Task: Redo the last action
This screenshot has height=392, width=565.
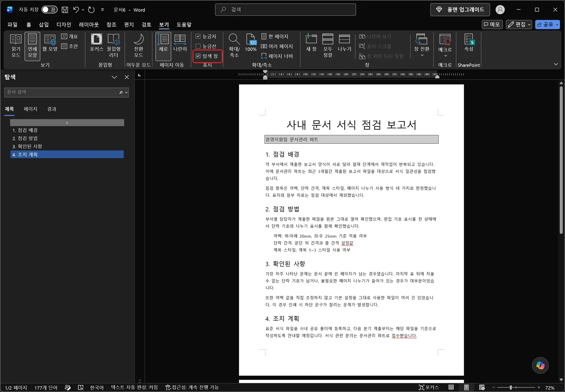Action: pyautogui.click(x=91, y=10)
